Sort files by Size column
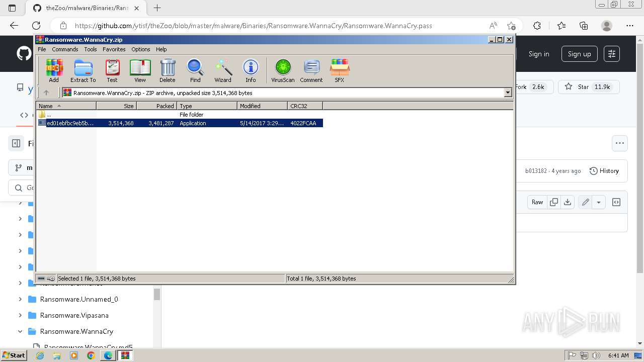Image resolution: width=644 pixels, height=362 pixels. click(116, 106)
